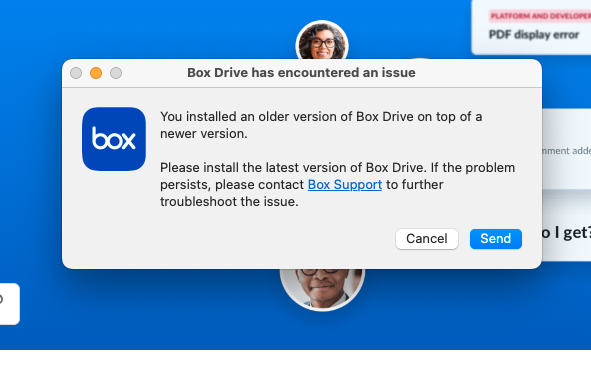Minimize the dialog using the orange button

[x=96, y=73]
